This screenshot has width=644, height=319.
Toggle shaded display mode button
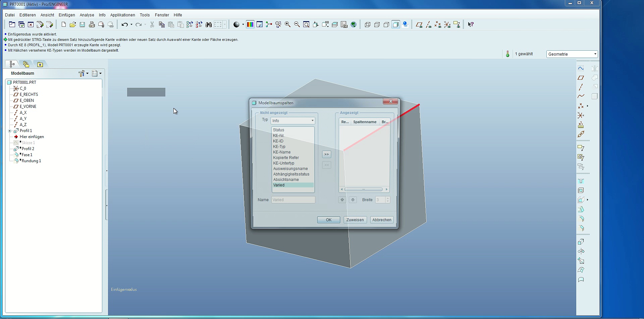tap(396, 24)
